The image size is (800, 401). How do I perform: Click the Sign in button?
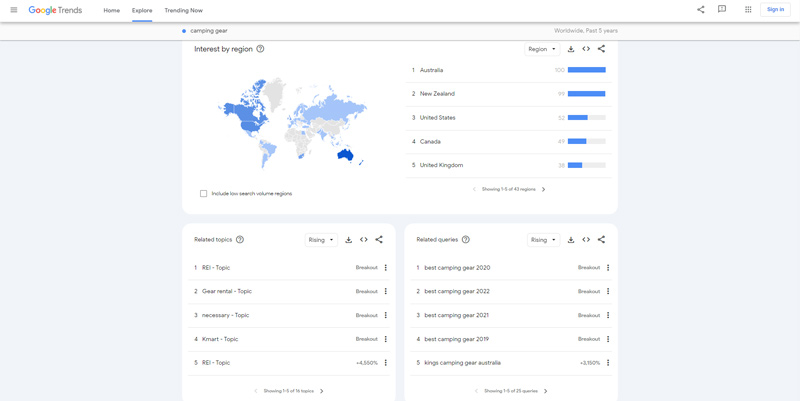(x=775, y=10)
